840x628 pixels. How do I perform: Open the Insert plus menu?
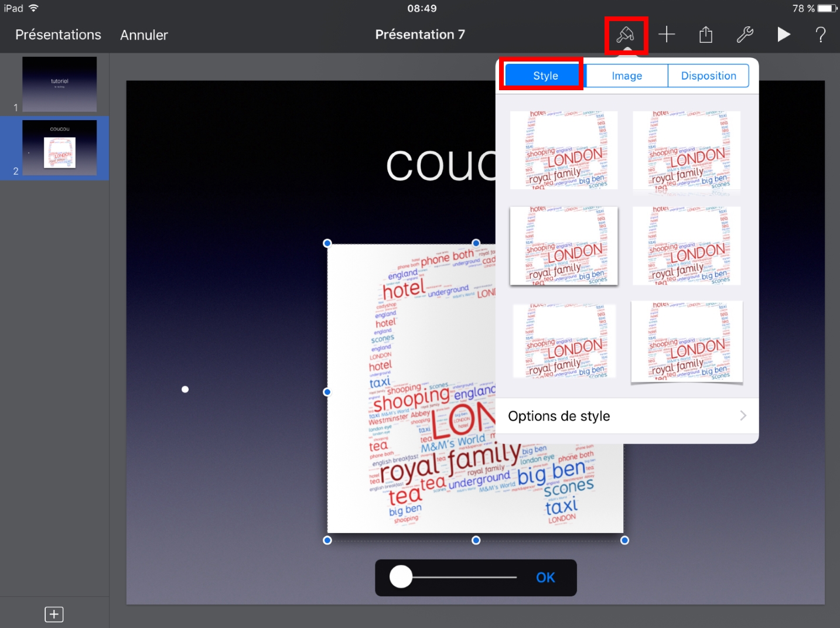(667, 35)
